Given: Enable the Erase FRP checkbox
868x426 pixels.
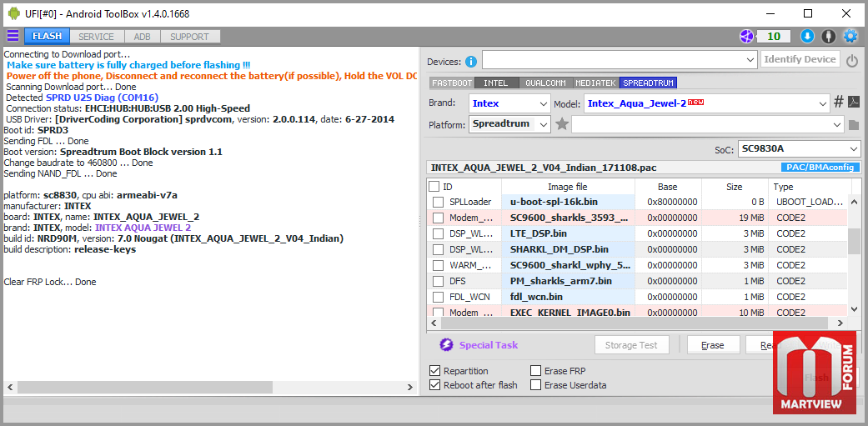Looking at the screenshot, I should pyautogui.click(x=536, y=371).
